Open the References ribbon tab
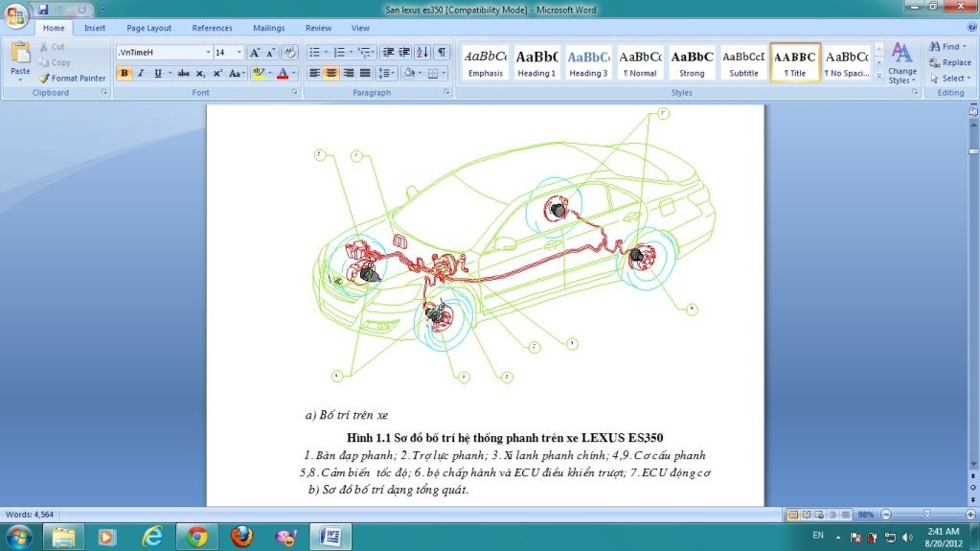 coord(212,29)
